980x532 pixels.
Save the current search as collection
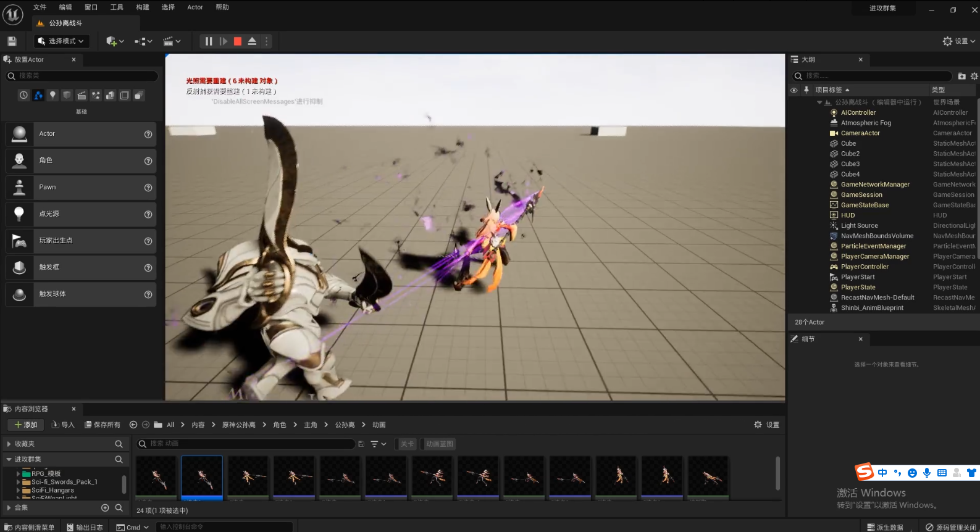(x=361, y=444)
